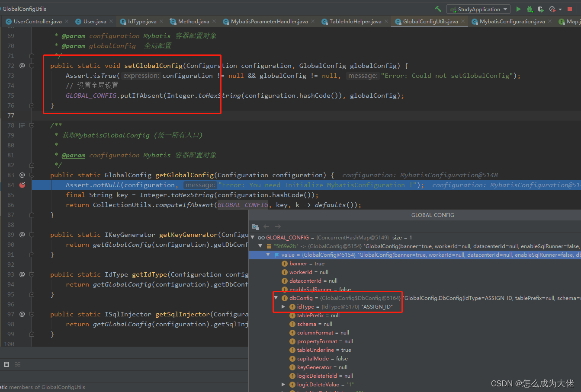Stop the running application with red square

click(x=571, y=9)
